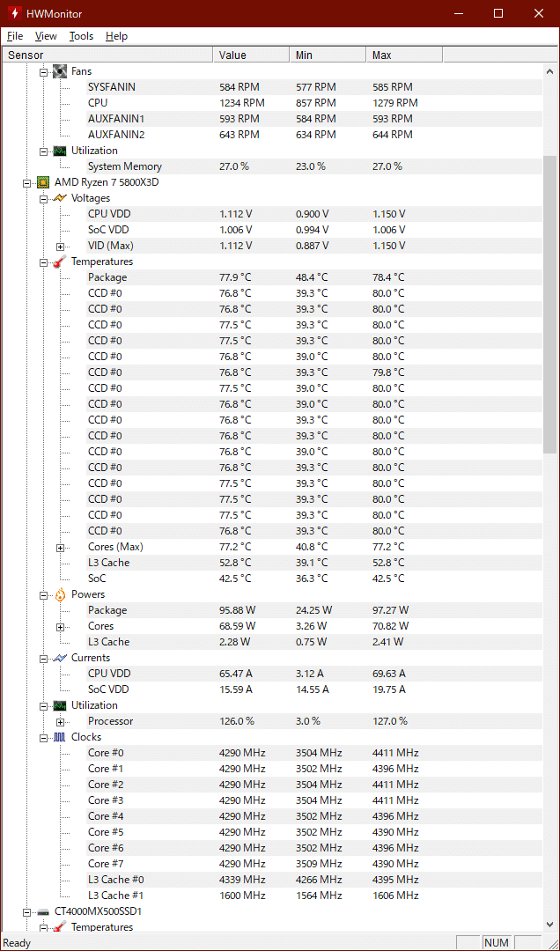Screen dimensions: 560x951
Task: Click the drive icon beside CT4000MX500SSD1
Action: [43, 911]
